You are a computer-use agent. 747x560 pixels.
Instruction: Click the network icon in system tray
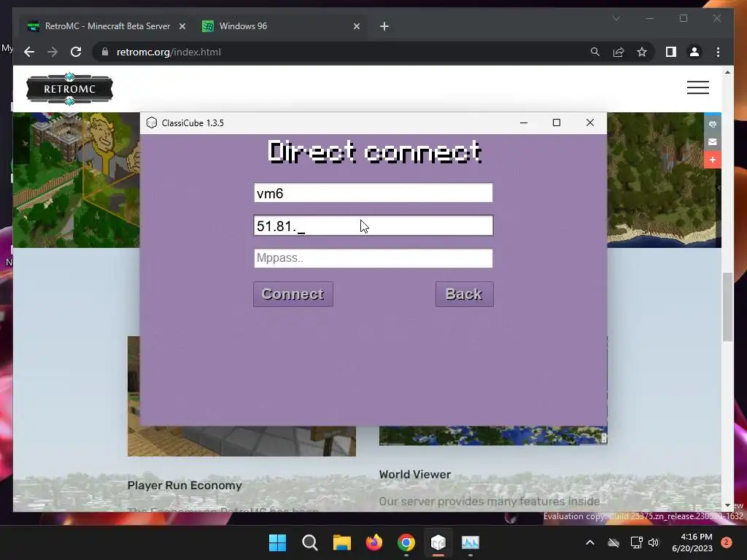tap(636, 542)
